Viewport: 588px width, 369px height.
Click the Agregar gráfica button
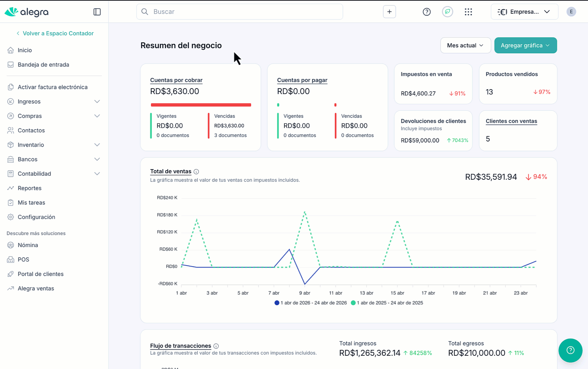point(525,45)
